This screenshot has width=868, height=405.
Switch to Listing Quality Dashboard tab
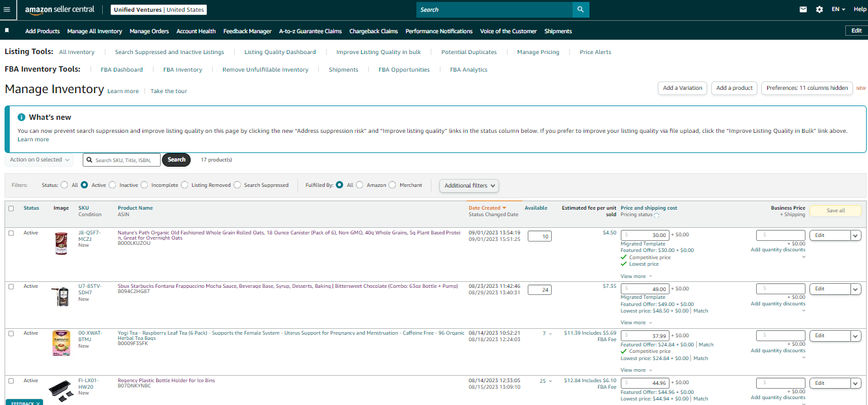[280, 52]
